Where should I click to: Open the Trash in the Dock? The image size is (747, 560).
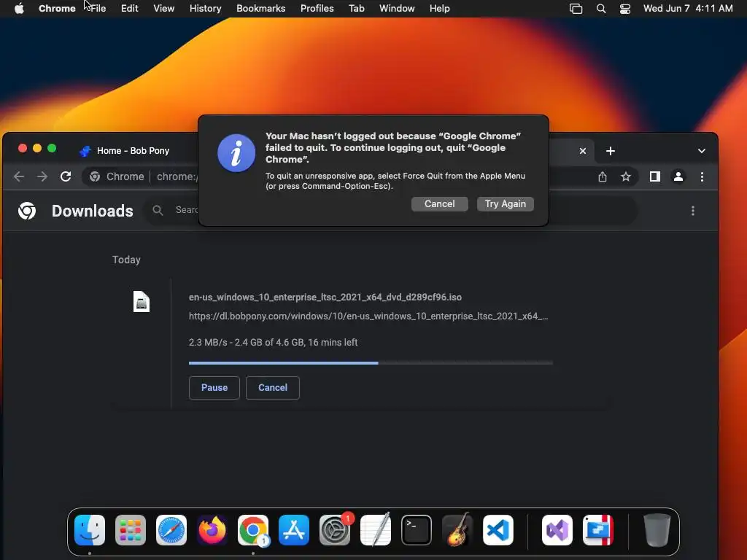click(657, 530)
